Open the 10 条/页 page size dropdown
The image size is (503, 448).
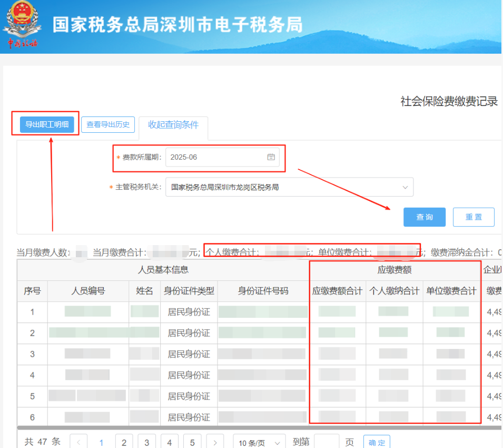point(259,443)
